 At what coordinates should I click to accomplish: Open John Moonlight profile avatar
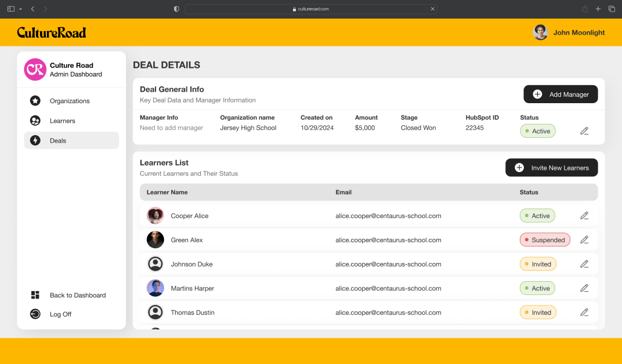(x=540, y=32)
